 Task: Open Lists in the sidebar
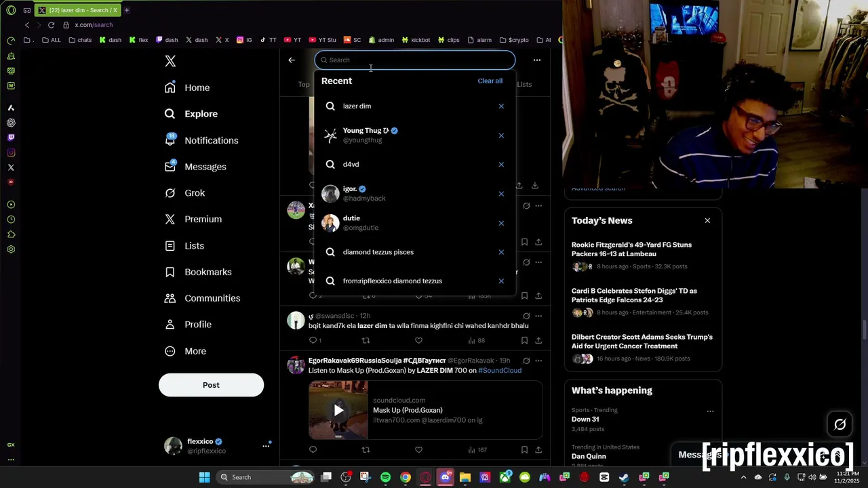[184, 245]
